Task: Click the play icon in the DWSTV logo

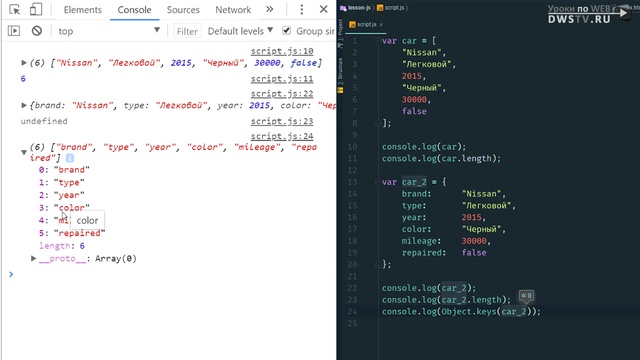Action: (623, 13)
